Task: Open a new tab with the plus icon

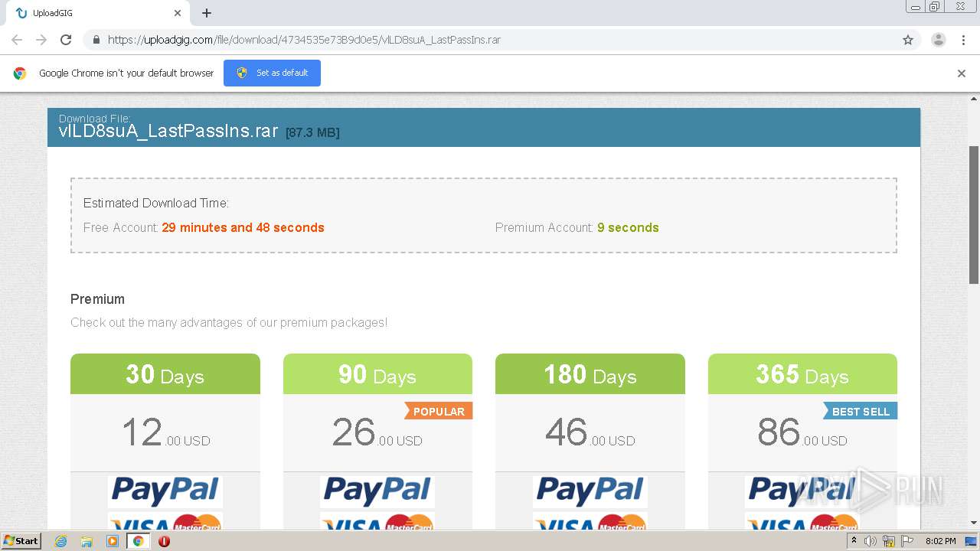Action: click(207, 13)
